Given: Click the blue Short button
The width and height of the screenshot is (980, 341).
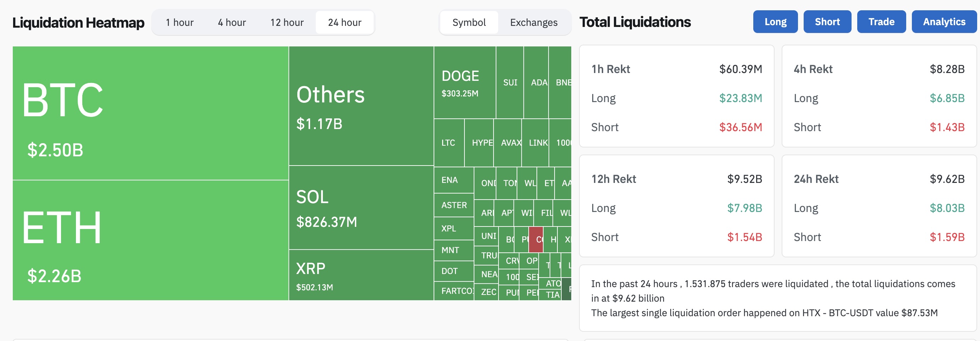Looking at the screenshot, I should click(x=827, y=22).
